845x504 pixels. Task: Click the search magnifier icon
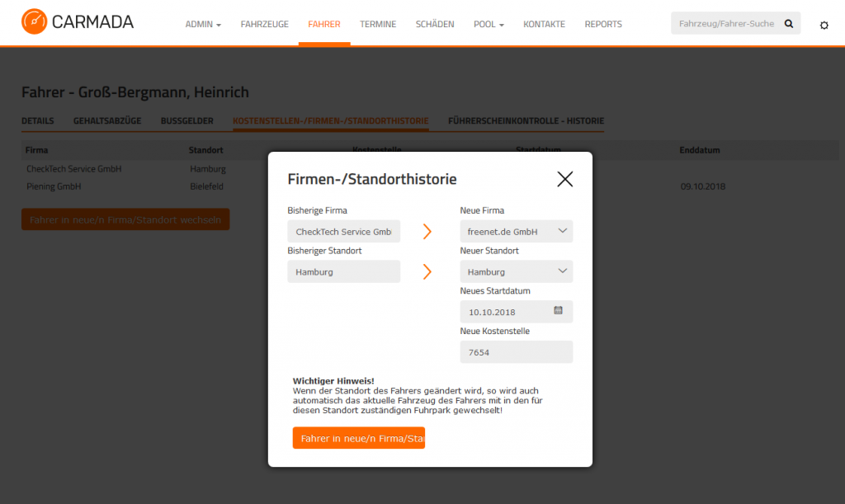coord(788,24)
